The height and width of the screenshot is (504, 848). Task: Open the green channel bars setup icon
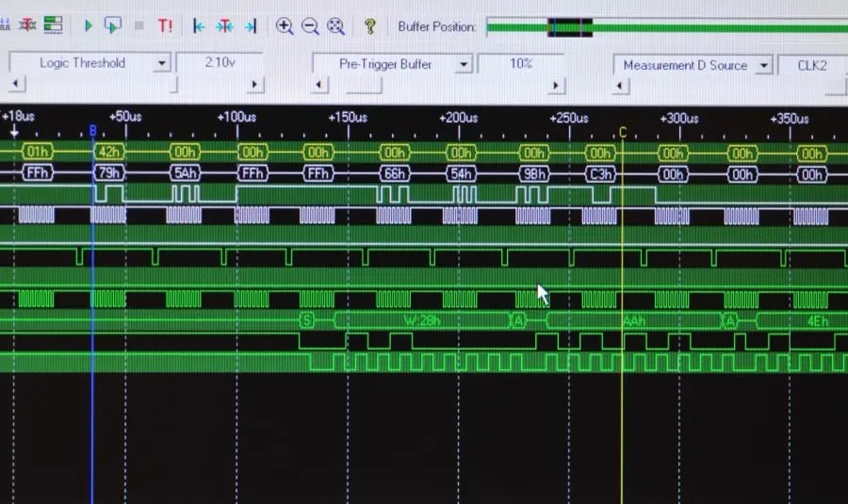pos(53,24)
